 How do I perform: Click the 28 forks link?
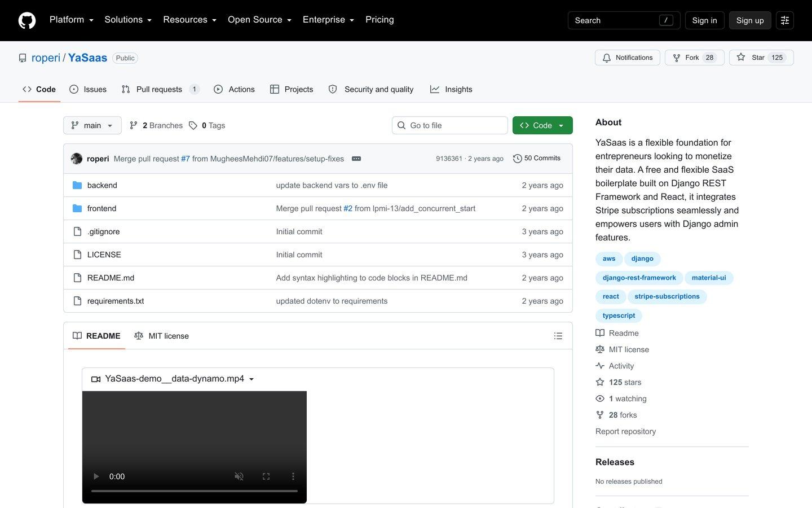tap(616, 415)
